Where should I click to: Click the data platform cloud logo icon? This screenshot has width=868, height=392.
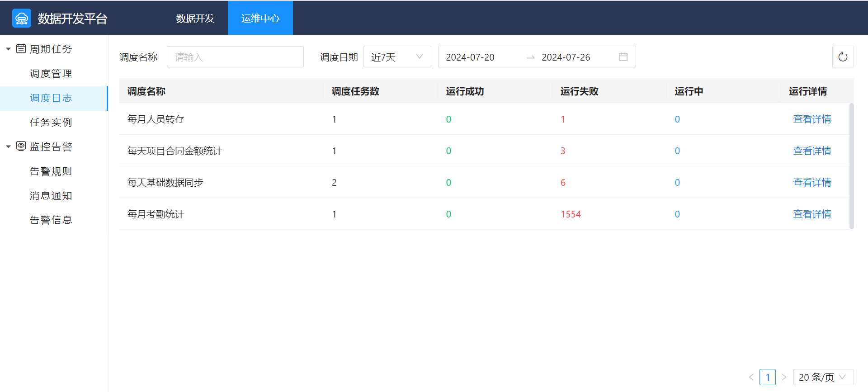tap(22, 19)
